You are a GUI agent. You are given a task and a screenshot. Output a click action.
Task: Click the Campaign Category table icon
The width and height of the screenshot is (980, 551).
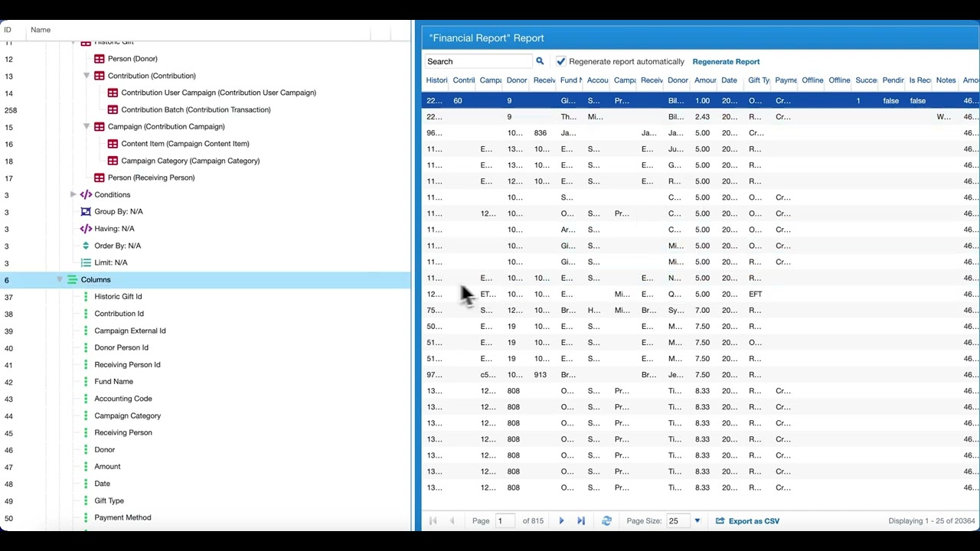[113, 161]
